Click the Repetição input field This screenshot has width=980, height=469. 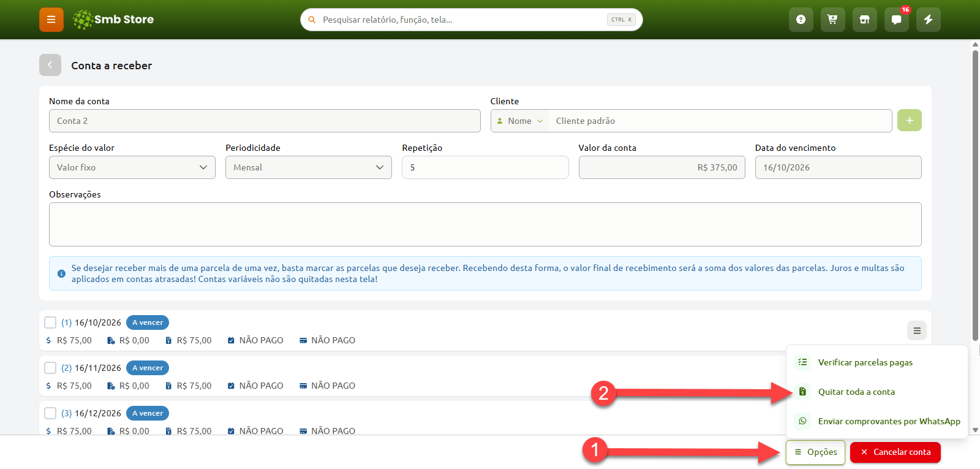[x=485, y=167]
